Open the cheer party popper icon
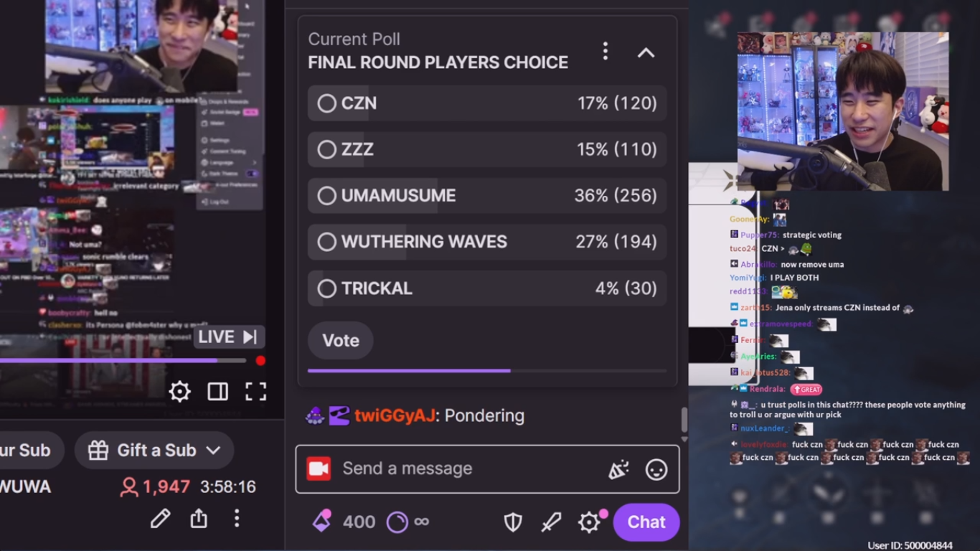 pyautogui.click(x=618, y=469)
